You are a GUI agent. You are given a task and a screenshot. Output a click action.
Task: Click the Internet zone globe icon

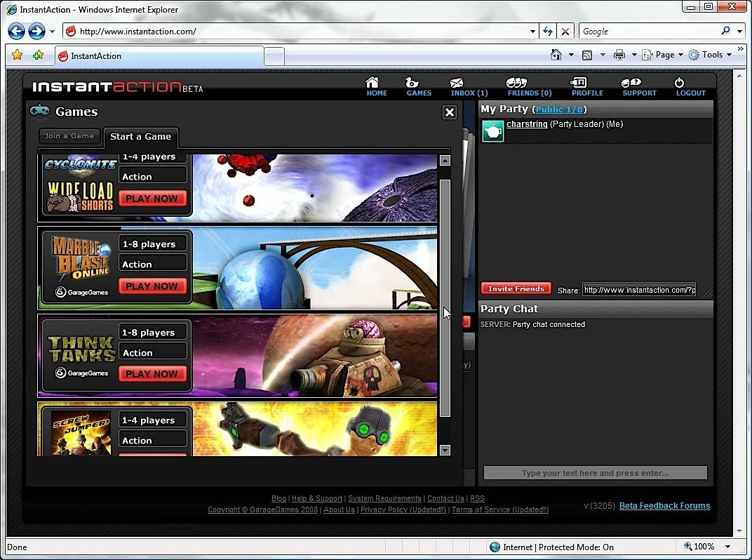click(x=495, y=547)
